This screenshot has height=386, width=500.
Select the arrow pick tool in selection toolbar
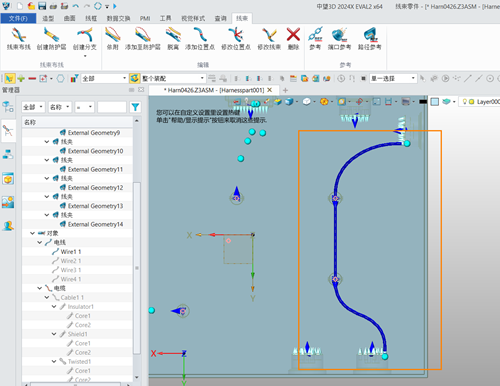(x=9, y=79)
